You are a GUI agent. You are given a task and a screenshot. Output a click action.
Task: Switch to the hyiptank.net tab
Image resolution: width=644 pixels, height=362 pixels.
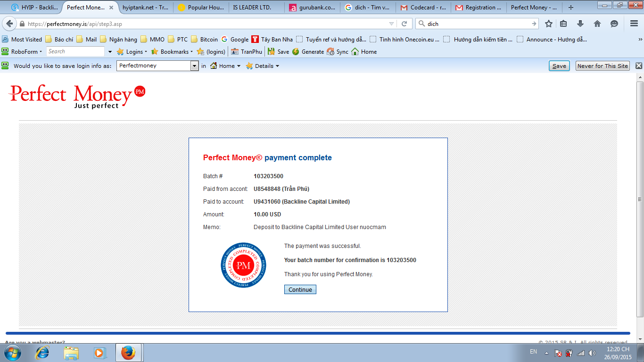[145, 8]
